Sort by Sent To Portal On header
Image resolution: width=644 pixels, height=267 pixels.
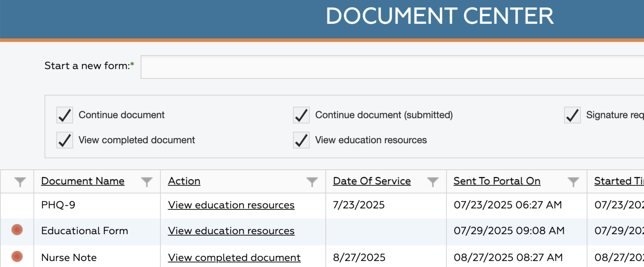pos(497,181)
